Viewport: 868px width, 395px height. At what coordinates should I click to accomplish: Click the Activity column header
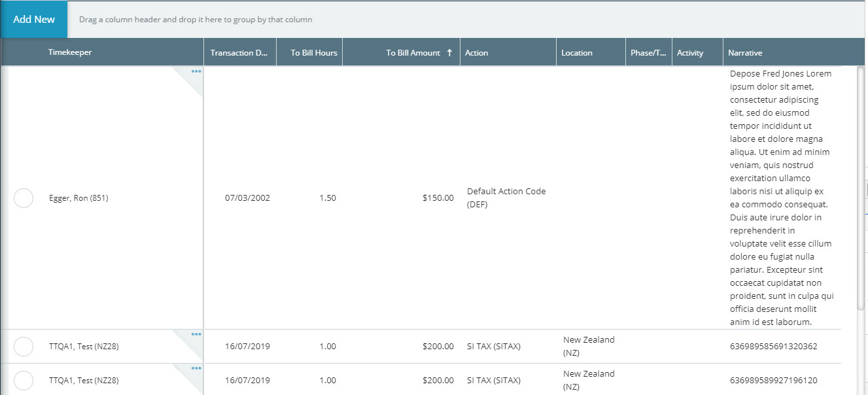click(x=690, y=53)
